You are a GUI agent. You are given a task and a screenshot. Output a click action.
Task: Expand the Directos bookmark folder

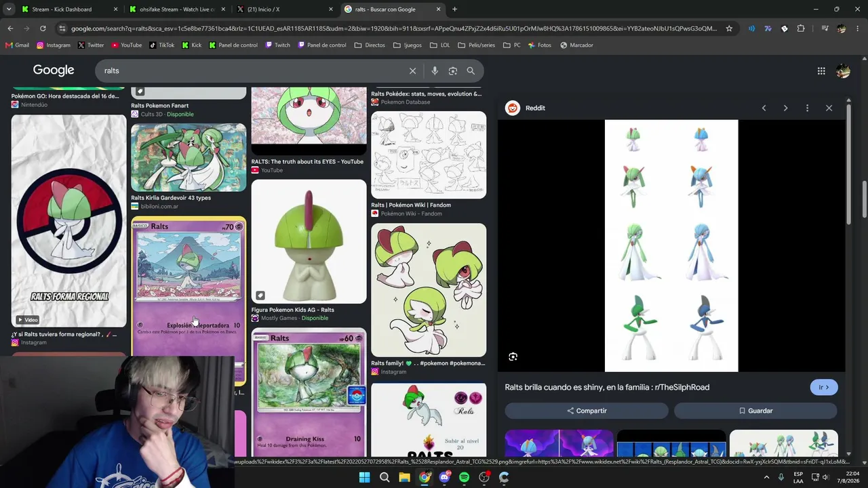pyautogui.click(x=370, y=45)
